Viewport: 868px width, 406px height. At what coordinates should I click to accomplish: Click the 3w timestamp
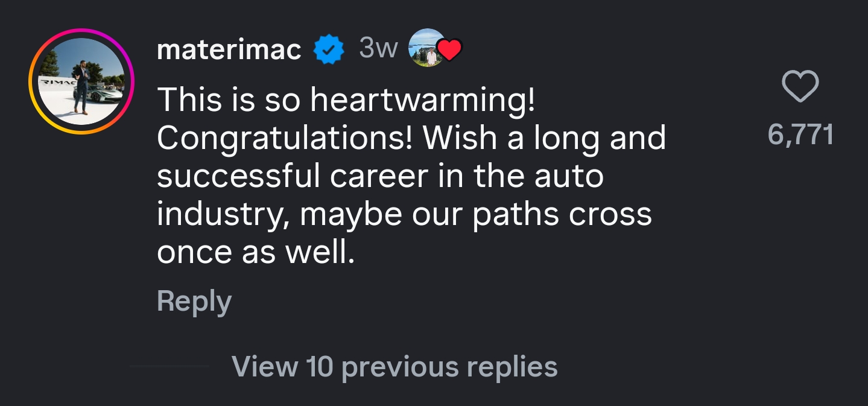(x=378, y=48)
